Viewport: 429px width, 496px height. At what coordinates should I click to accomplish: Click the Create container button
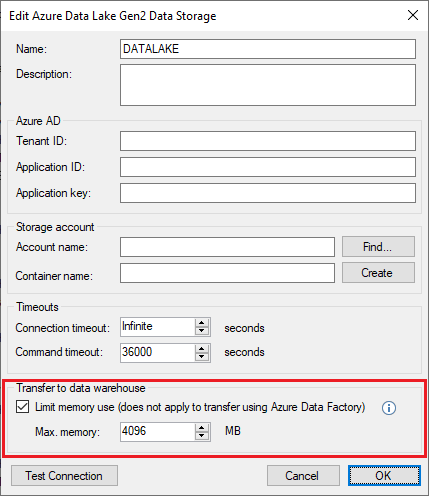click(x=378, y=273)
